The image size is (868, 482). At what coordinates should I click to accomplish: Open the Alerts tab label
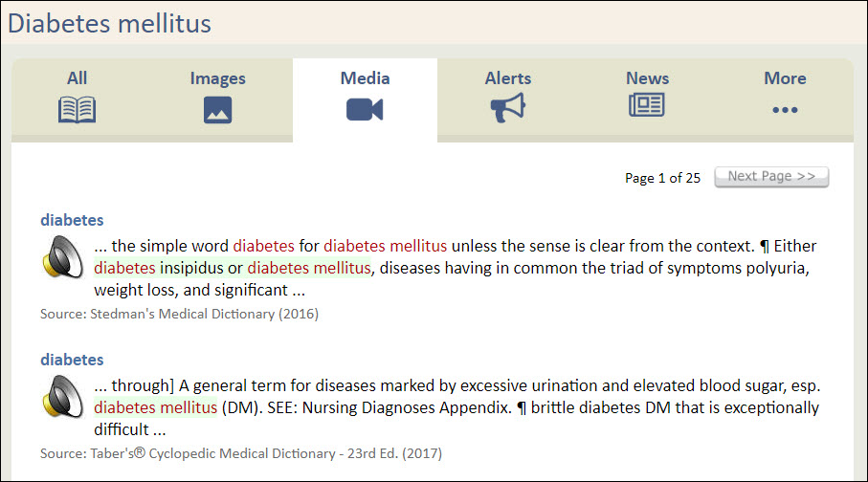[x=507, y=78]
